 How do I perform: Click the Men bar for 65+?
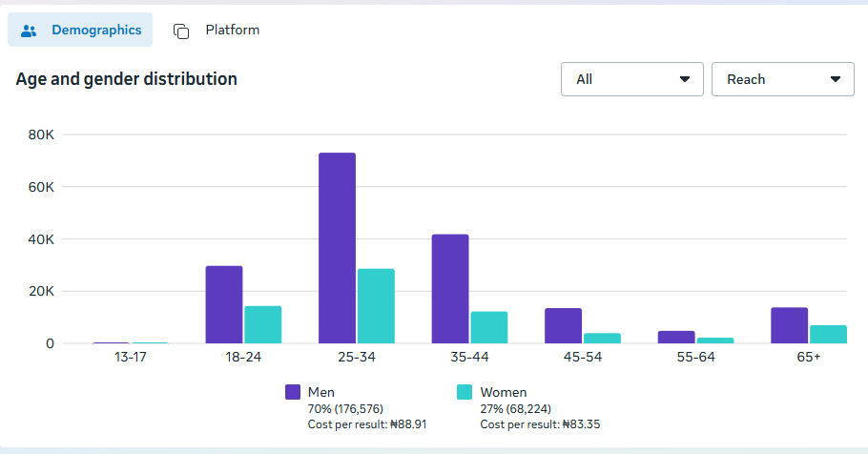pos(790,325)
